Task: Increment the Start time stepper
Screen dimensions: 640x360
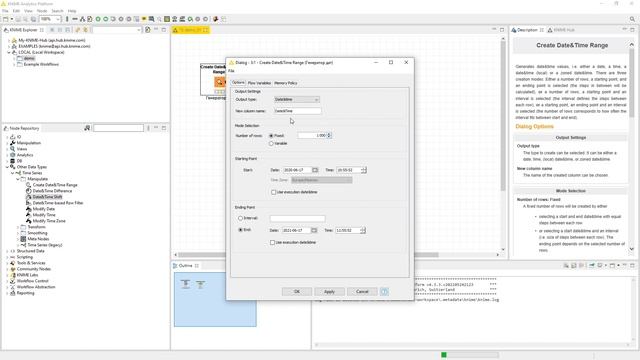Action: [x=364, y=168]
